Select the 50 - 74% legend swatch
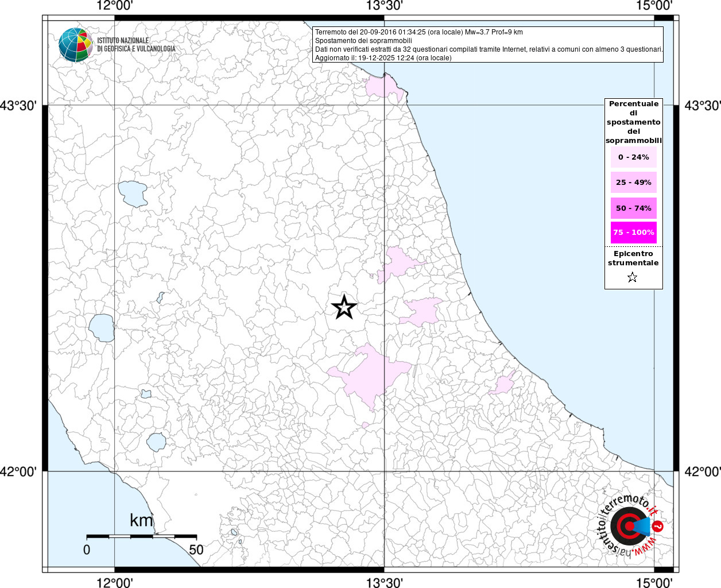 coord(634,208)
